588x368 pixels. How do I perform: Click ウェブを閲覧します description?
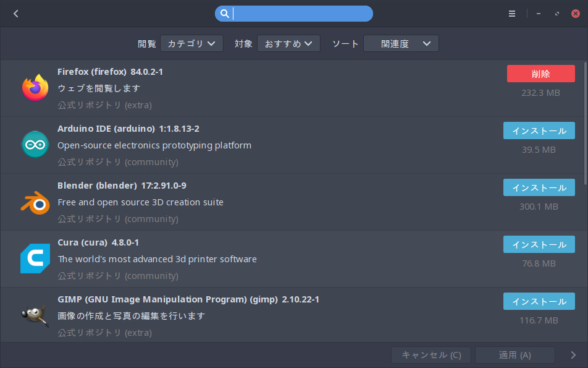(x=99, y=88)
